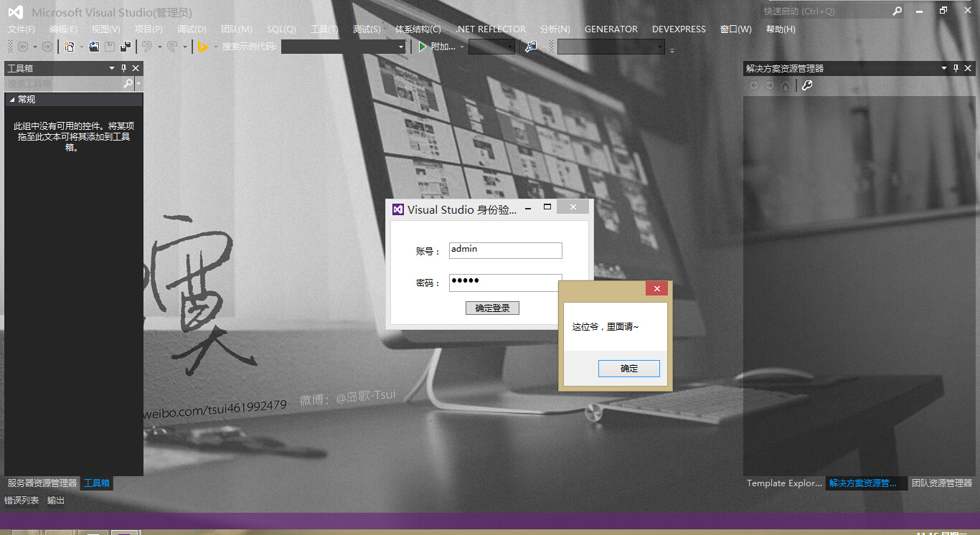
Task: Click the Navigate Forward arrow in main toolbar
Action: point(47,47)
